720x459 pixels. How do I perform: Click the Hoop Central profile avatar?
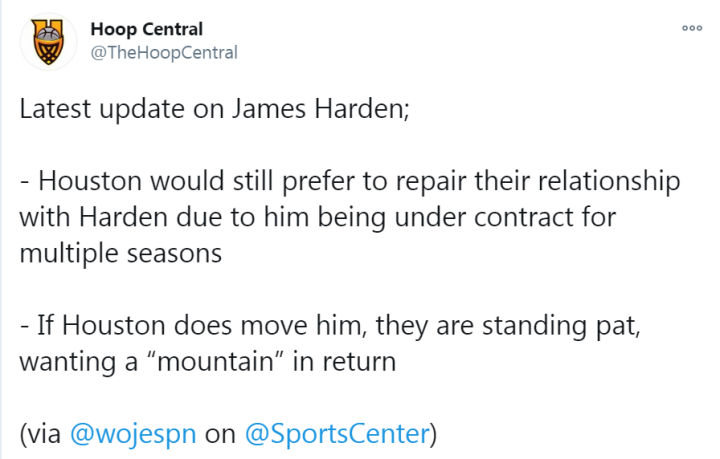click(x=44, y=41)
